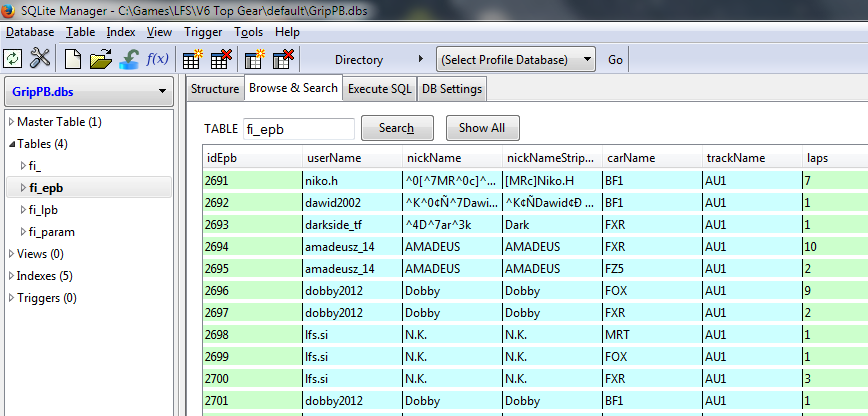This screenshot has height=416, width=868.
Task: Select the row with idEpb 2691
Action: click(535, 181)
